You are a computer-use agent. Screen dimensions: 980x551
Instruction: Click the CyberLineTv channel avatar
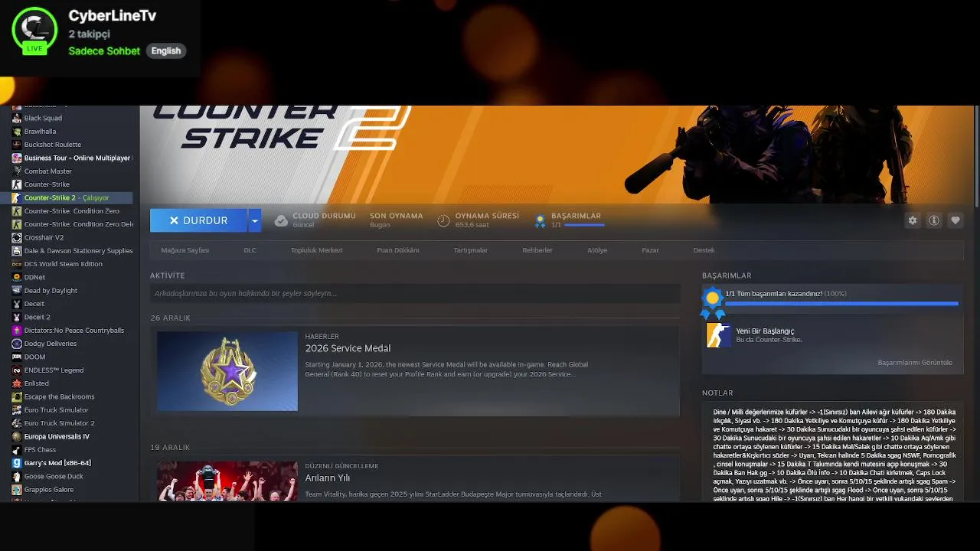tap(34, 30)
